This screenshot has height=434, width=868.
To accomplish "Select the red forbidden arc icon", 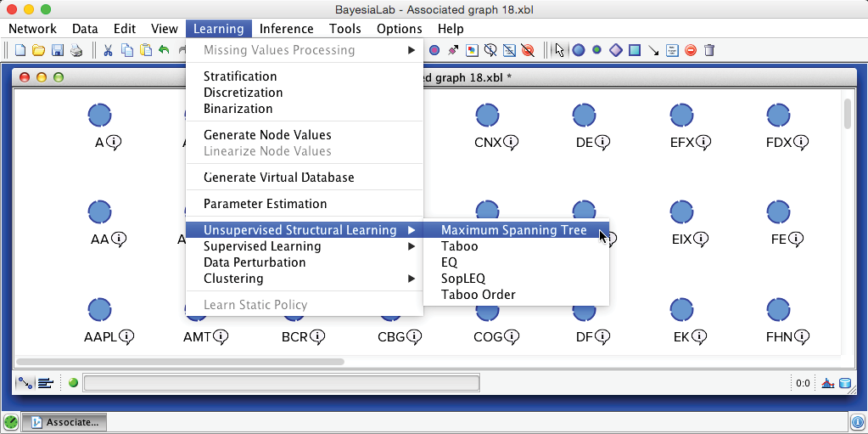I will click(691, 50).
